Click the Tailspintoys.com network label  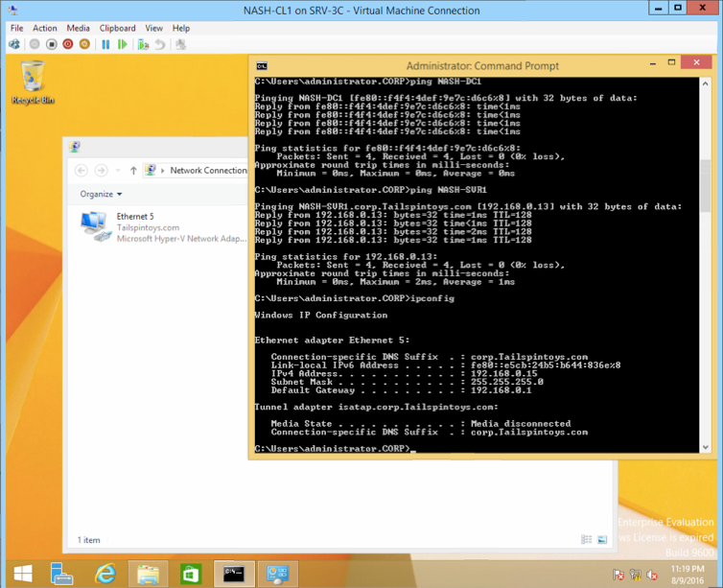click(x=148, y=227)
